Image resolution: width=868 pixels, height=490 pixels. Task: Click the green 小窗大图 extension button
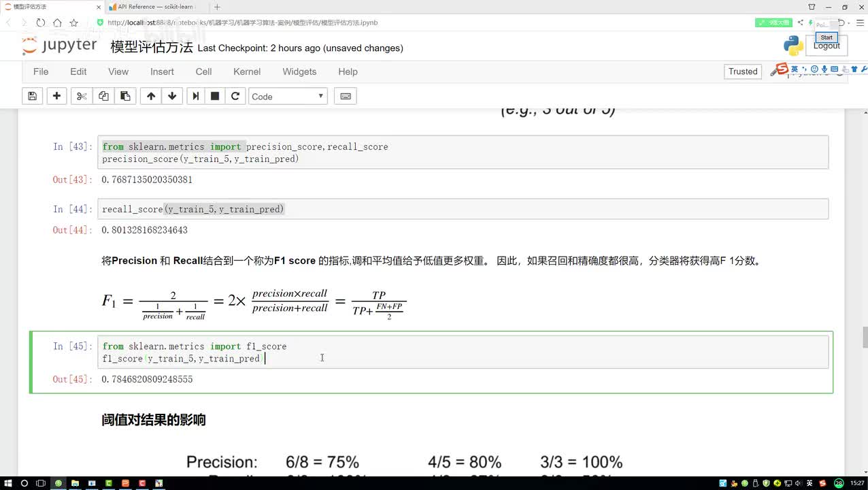(x=773, y=22)
